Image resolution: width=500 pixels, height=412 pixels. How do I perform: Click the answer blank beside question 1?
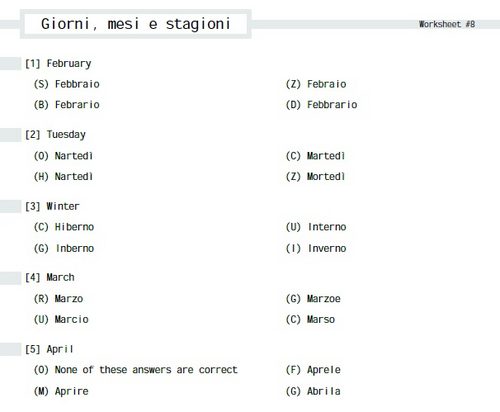11,64
